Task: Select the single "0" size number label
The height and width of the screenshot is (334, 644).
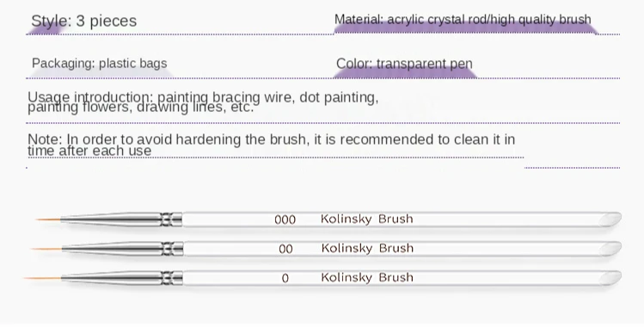Action: [285, 278]
